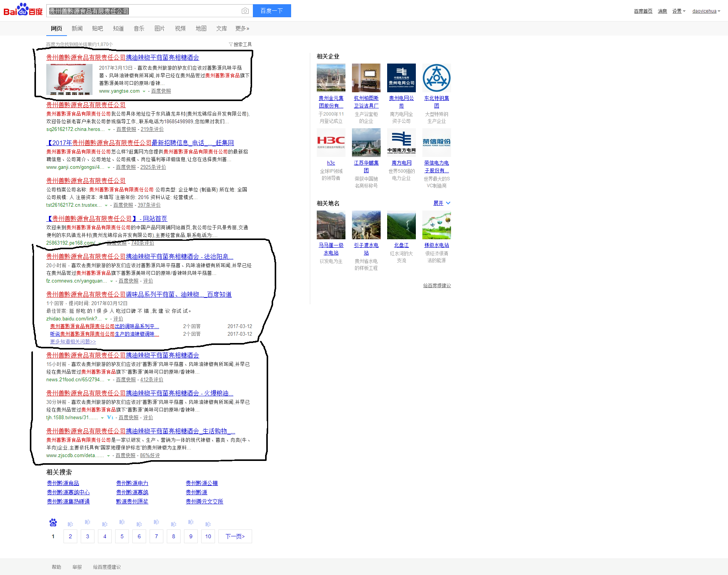The image size is (728, 575).
Task: Open 搜索工具 filter tools
Action: tap(240, 44)
